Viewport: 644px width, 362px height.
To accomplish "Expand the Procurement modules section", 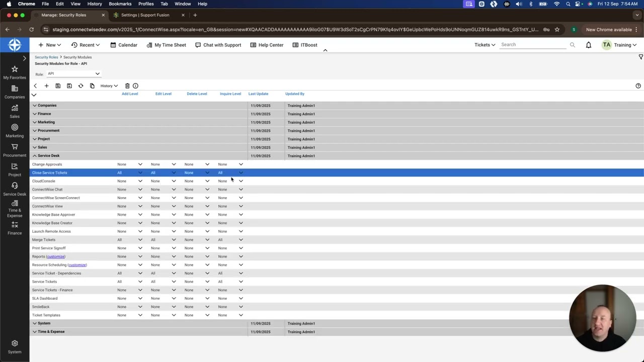I will coord(35,131).
